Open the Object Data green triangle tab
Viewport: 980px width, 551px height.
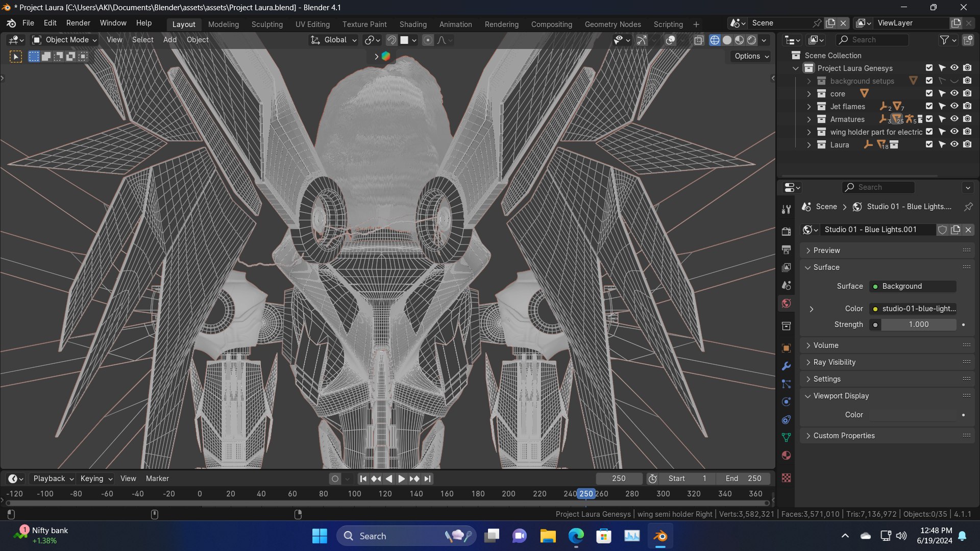(x=786, y=437)
